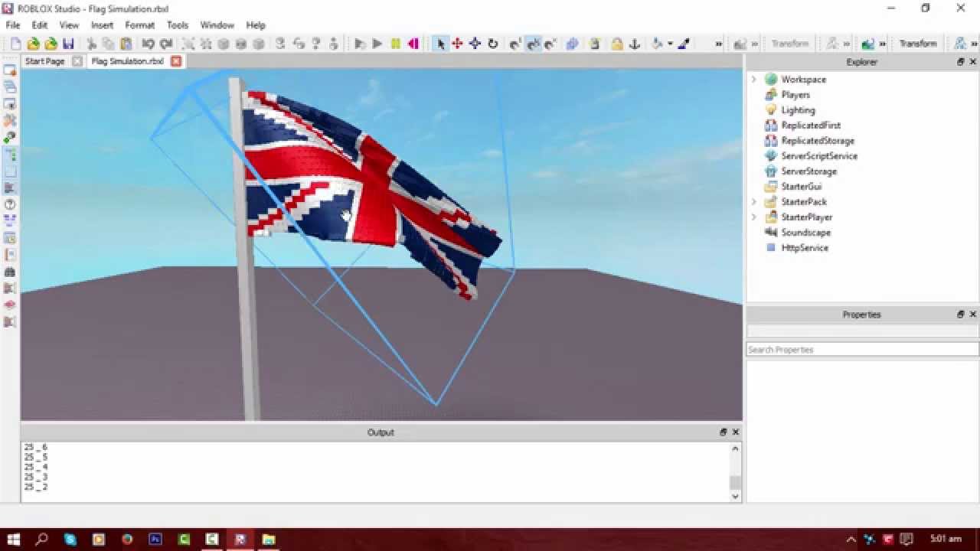
Task: Open the Window menu
Action: [x=217, y=25]
